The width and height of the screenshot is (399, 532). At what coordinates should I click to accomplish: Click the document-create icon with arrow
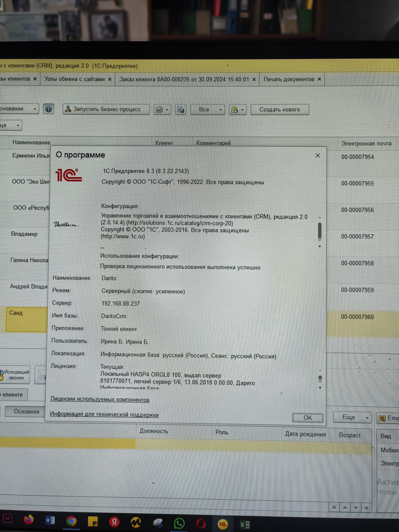(238, 110)
